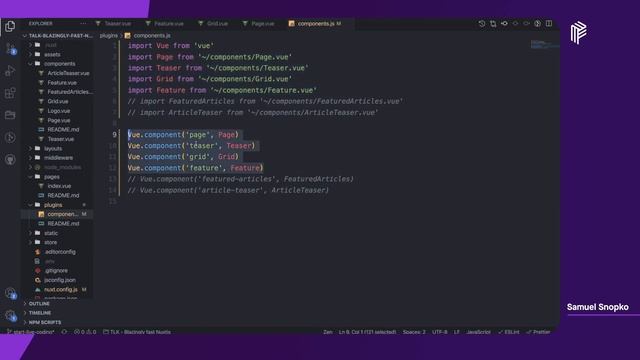640x360 pixels.
Task: Open the timeline clock icon in activity bar
Action: coord(10,137)
